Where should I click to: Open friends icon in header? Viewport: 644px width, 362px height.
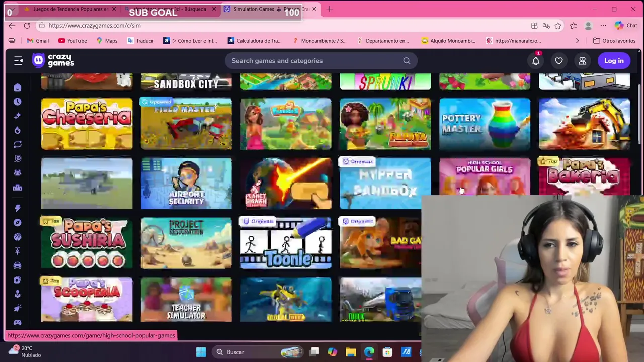pos(582,61)
